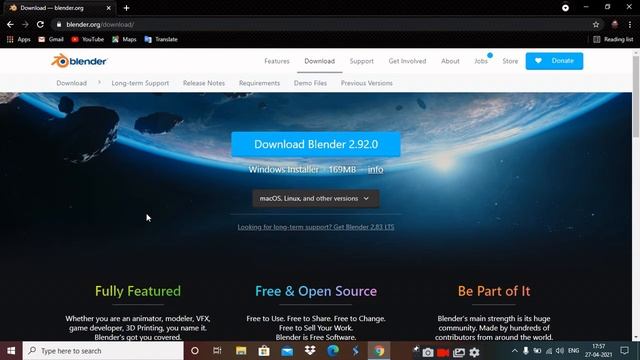Open the notification center icon

pyautogui.click(x=624, y=351)
